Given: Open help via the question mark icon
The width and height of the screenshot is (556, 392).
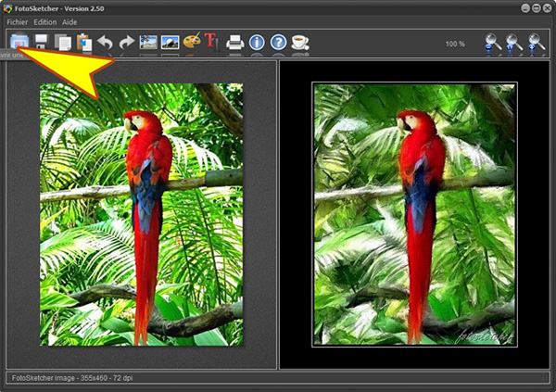Looking at the screenshot, I should pyautogui.click(x=278, y=42).
